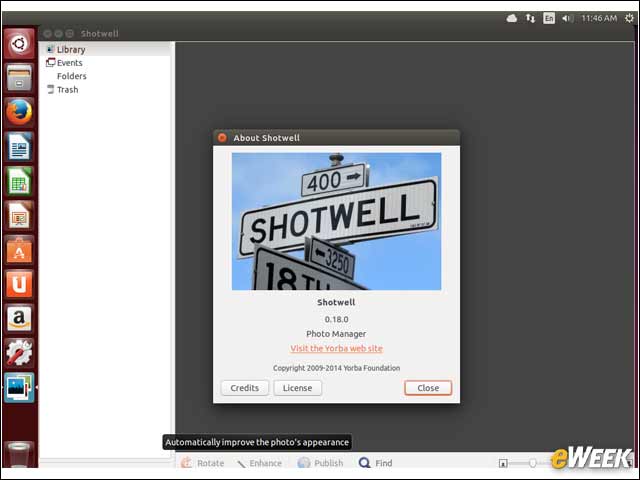640x480 pixels.
Task: Click the Shotwell street sign image
Action: [336, 221]
